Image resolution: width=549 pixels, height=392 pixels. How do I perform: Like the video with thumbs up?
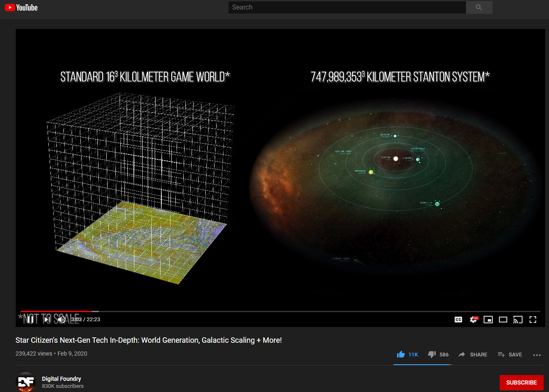(x=408, y=354)
